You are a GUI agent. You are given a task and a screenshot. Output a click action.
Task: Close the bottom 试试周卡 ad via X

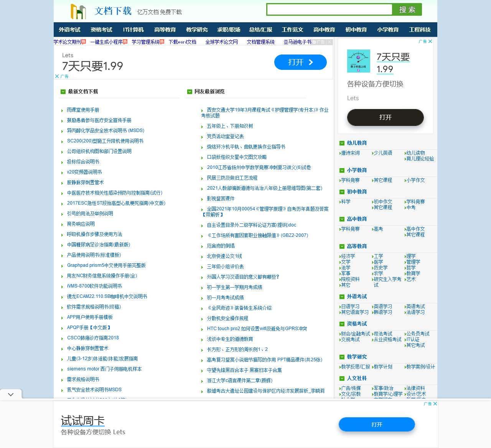pyautogui.click(x=435, y=404)
